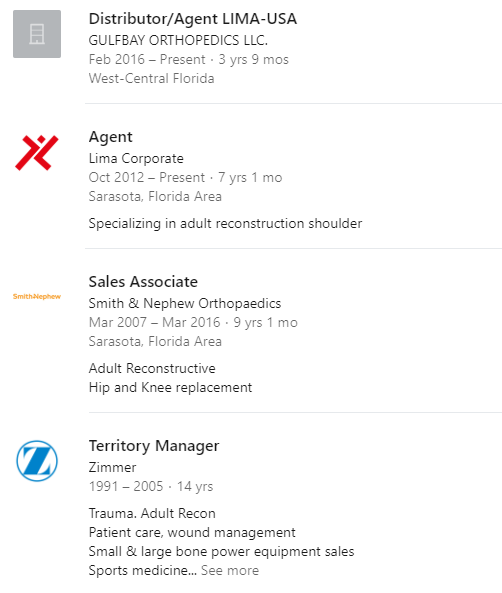Open the blue Zimmer Z logo
Viewport: 502px width, 593px height.
pos(37,461)
